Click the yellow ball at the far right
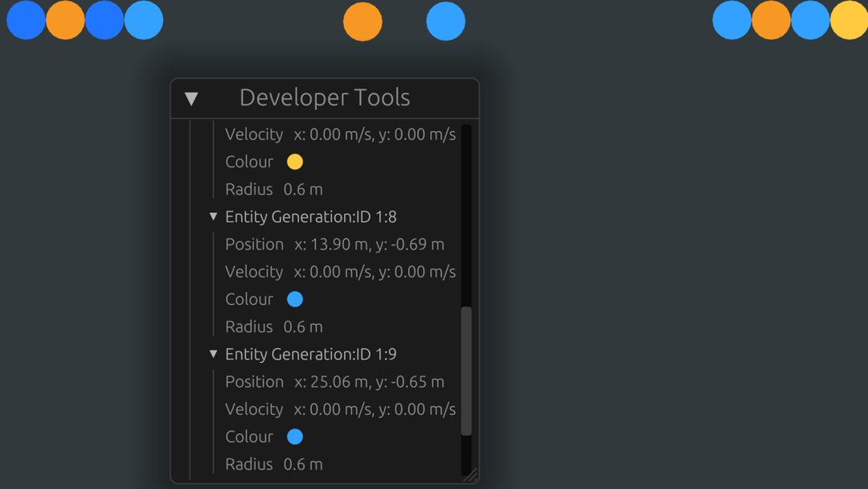This screenshot has height=489, width=868. (x=850, y=20)
